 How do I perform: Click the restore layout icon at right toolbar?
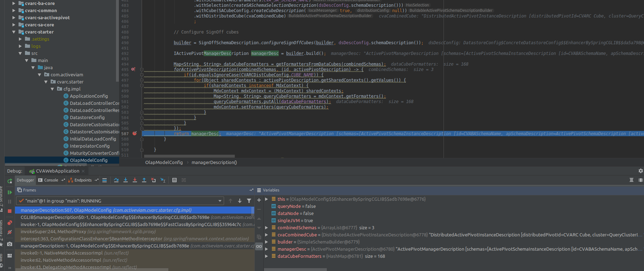tap(640, 180)
